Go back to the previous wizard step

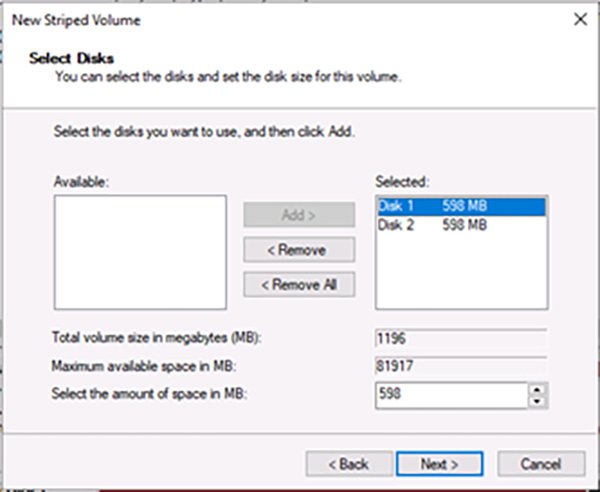(346, 464)
